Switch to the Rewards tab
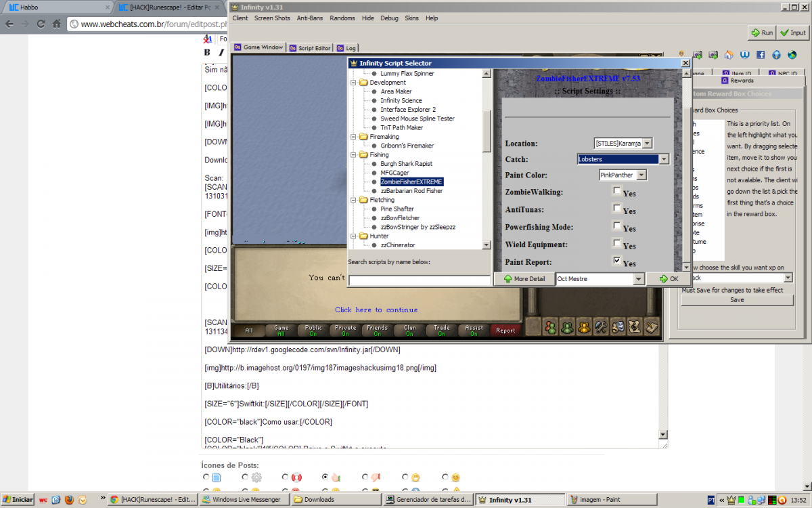Screen dimensions: 812x508 point(737,81)
